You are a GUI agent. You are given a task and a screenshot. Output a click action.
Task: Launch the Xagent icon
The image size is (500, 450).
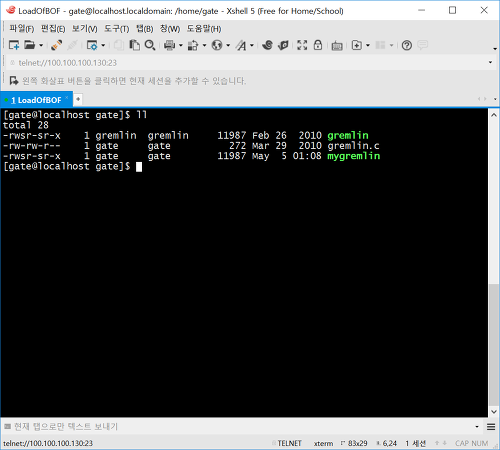pos(283,45)
